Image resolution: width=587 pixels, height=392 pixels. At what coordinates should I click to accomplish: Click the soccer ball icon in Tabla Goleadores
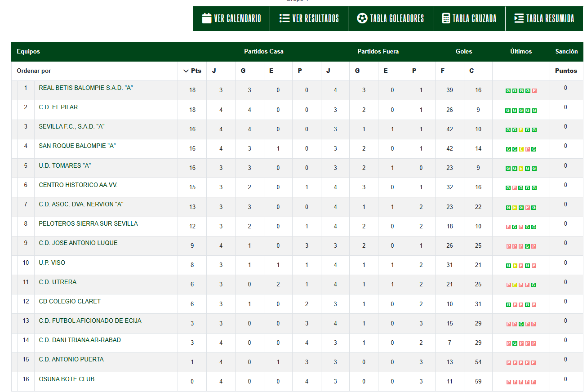(362, 18)
